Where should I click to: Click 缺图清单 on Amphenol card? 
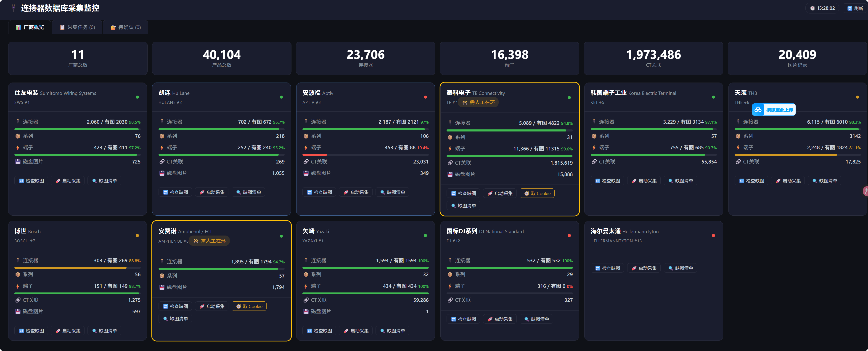(175, 319)
